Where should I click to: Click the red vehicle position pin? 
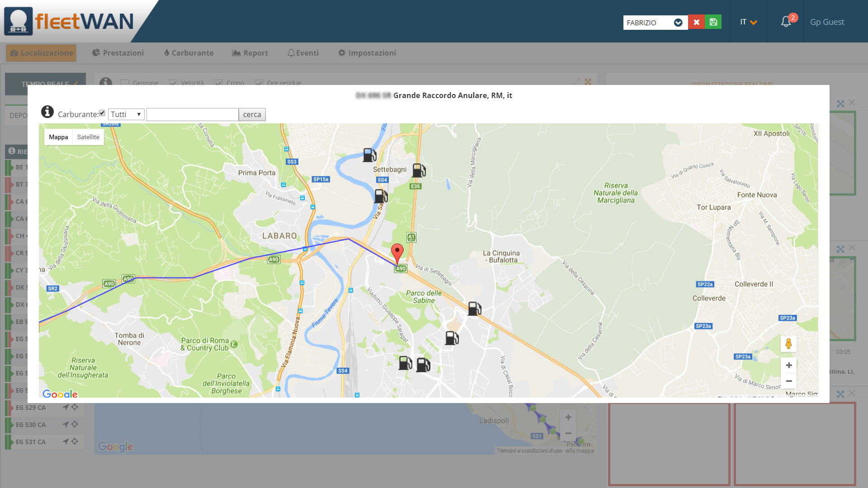point(397,254)
